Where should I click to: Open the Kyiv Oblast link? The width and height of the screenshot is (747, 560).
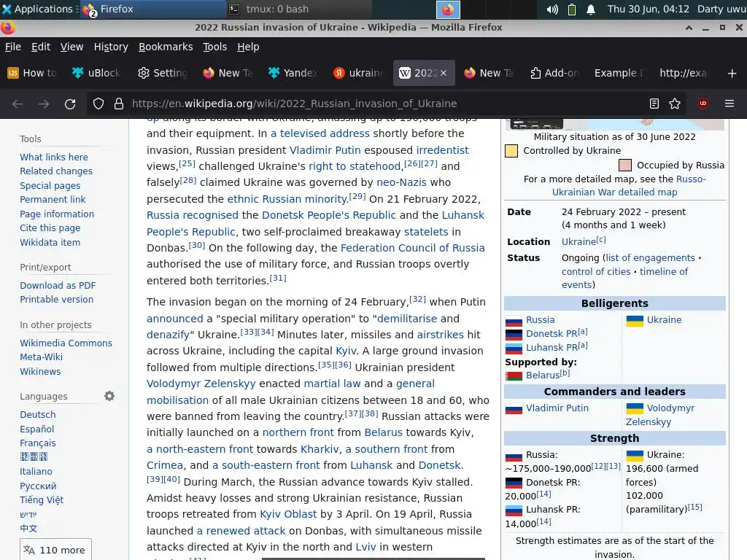[288, 514]
